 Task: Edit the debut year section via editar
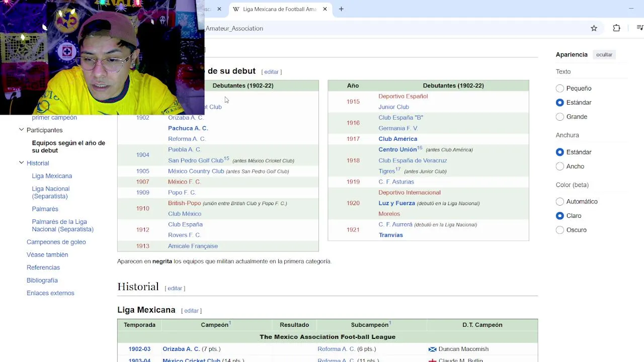pyautogui.click(x=271, y=72)
